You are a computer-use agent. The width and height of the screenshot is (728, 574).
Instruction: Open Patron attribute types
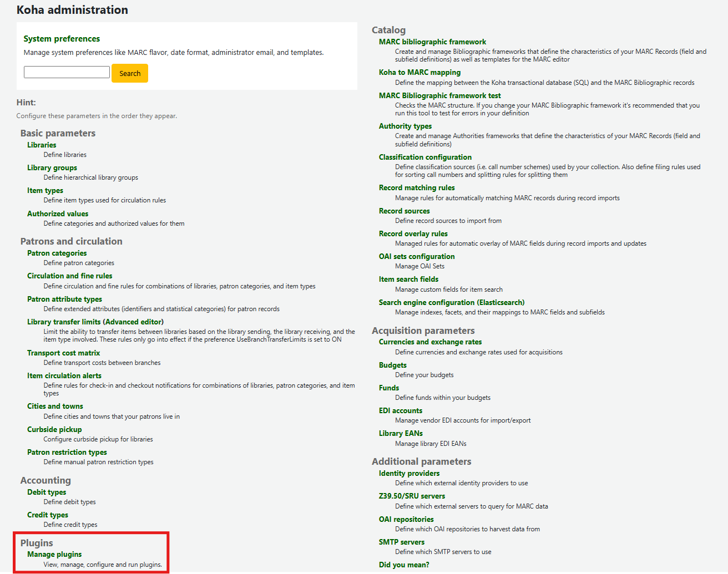(65, 299)
